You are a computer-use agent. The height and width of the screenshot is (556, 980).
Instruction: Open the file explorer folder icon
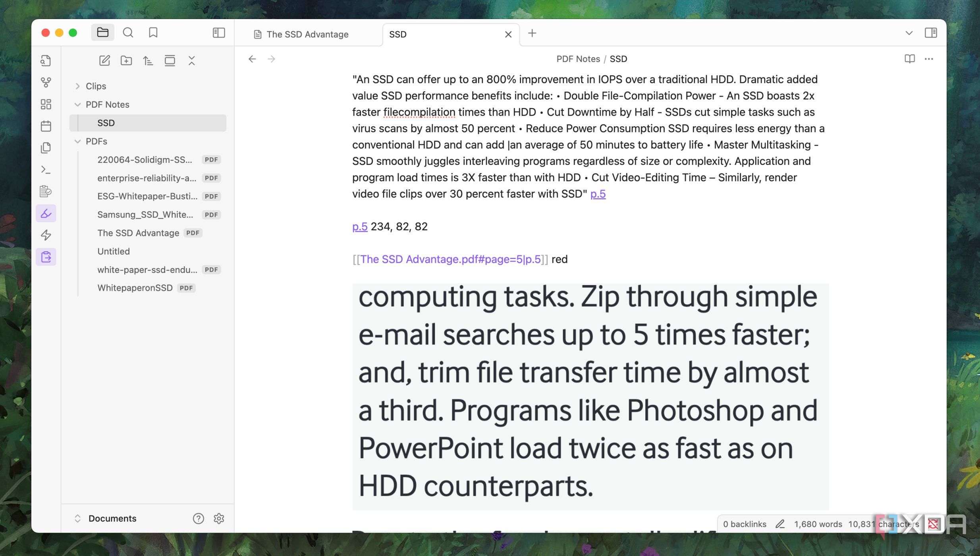pos(102,33)
